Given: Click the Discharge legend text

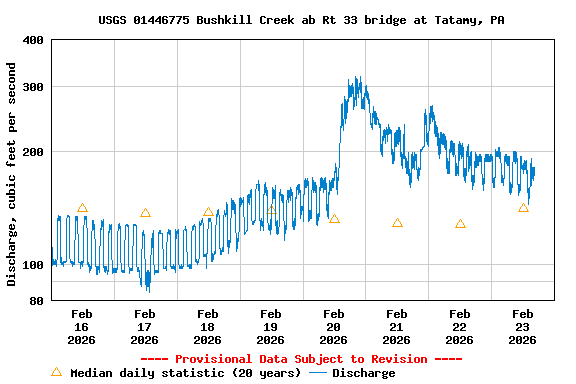Looking at the screenshot, I should tap(364, 373).
